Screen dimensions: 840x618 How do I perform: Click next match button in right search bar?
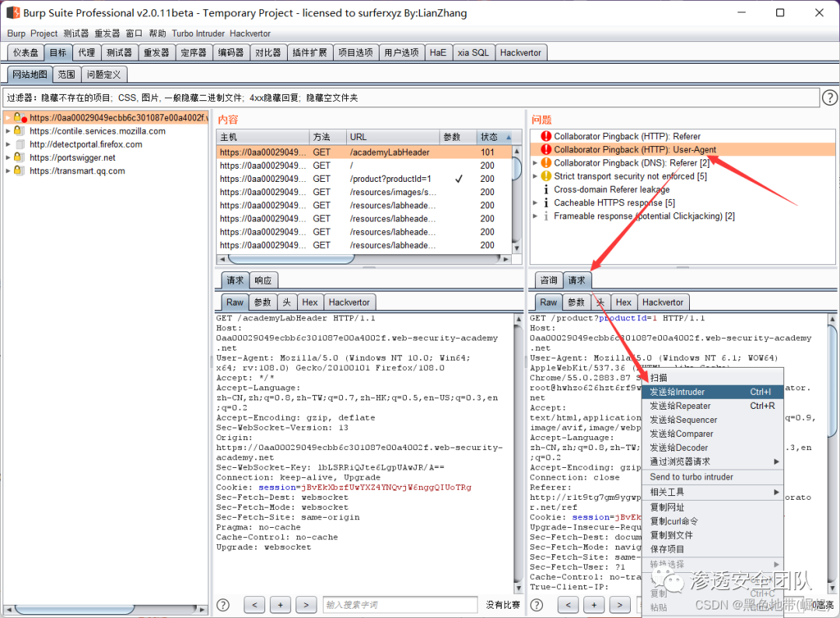click(x=619, y=605)
